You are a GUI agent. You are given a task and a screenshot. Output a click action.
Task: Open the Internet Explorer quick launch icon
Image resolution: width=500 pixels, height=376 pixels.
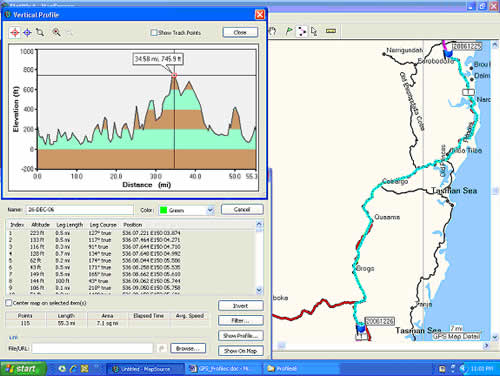[73, 369]
